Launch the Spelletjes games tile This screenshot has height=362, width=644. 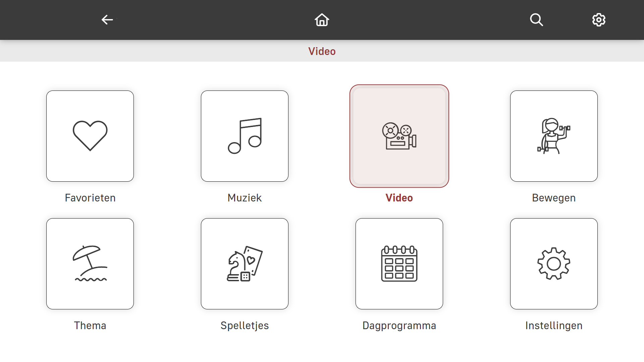pos(245,264)
